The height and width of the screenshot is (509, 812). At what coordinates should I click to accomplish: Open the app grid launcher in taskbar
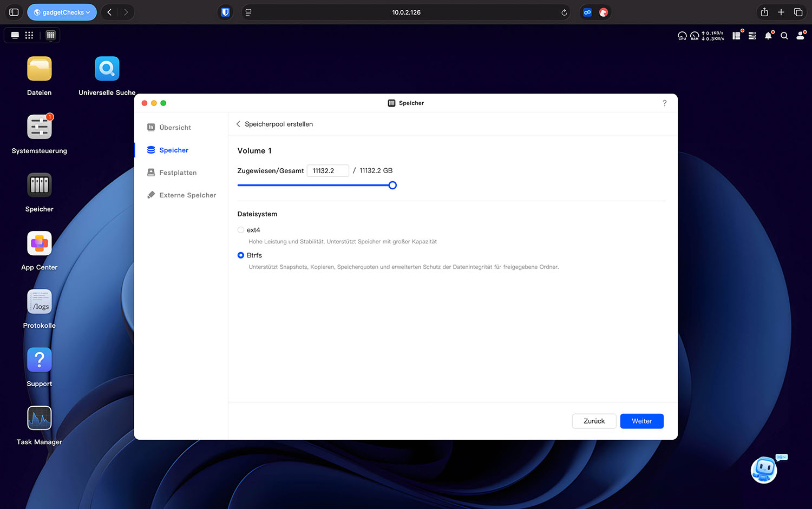coord(29,35)
